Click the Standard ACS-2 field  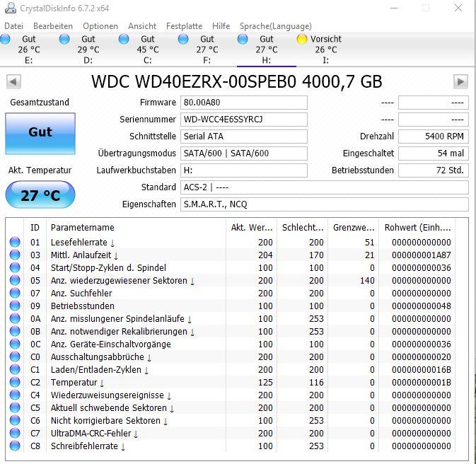325,187
